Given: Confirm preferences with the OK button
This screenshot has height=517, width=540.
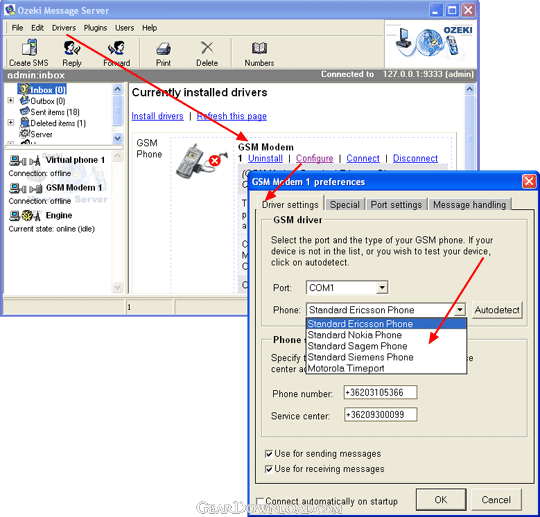Looking at the screenshot, I should coord(441,499).
